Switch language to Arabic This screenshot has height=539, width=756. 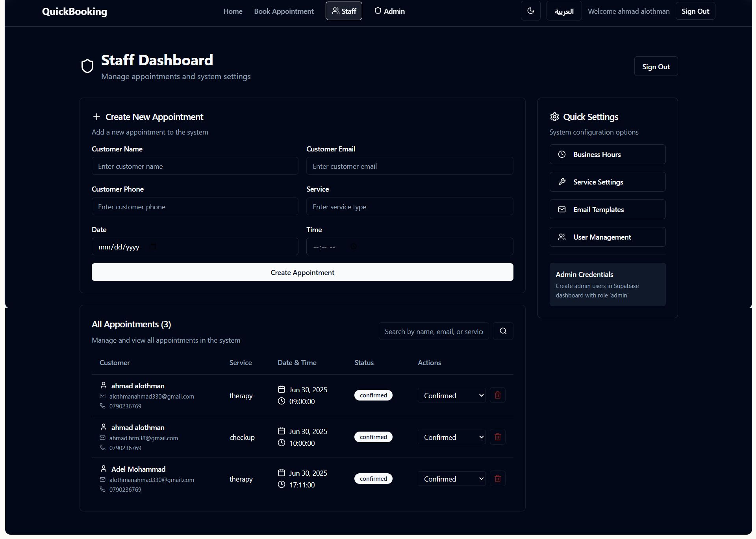(564, 11)
